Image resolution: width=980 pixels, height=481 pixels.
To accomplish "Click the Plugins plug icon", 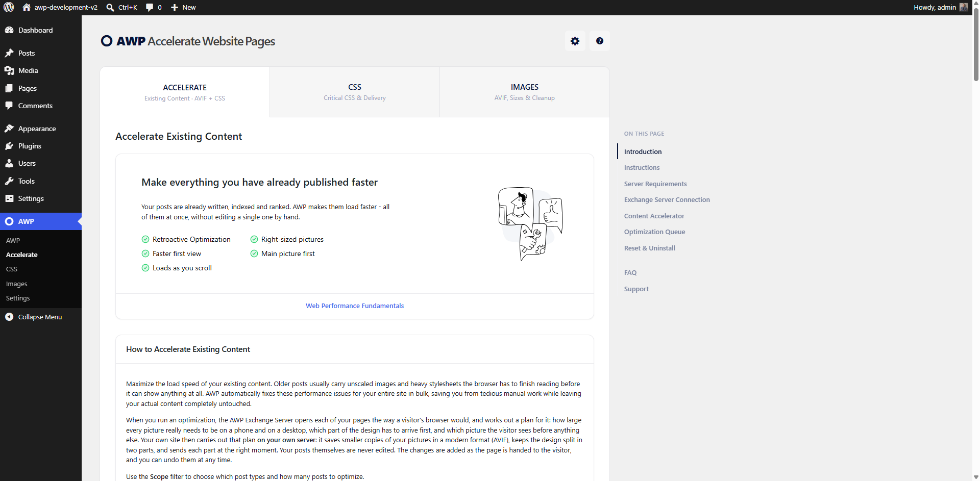I will click(9, 146).
